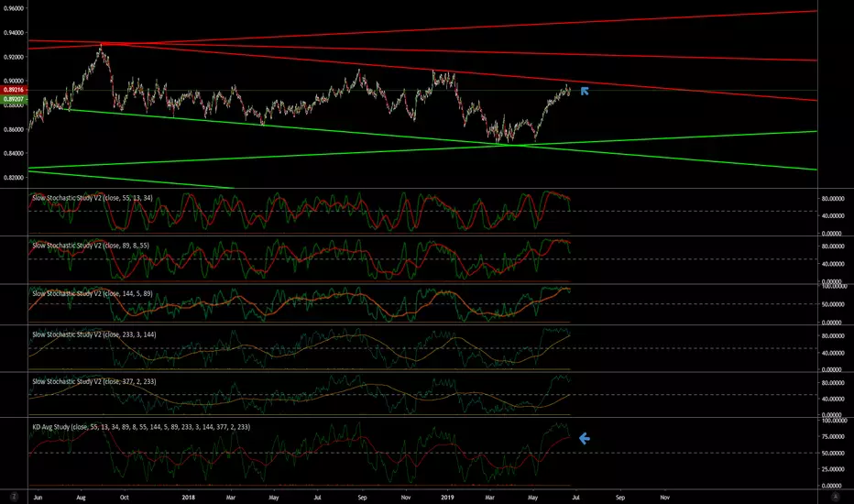Click the Z icon at bottom-left corner
The image size is (854, 504).
[x=14, y=497]
